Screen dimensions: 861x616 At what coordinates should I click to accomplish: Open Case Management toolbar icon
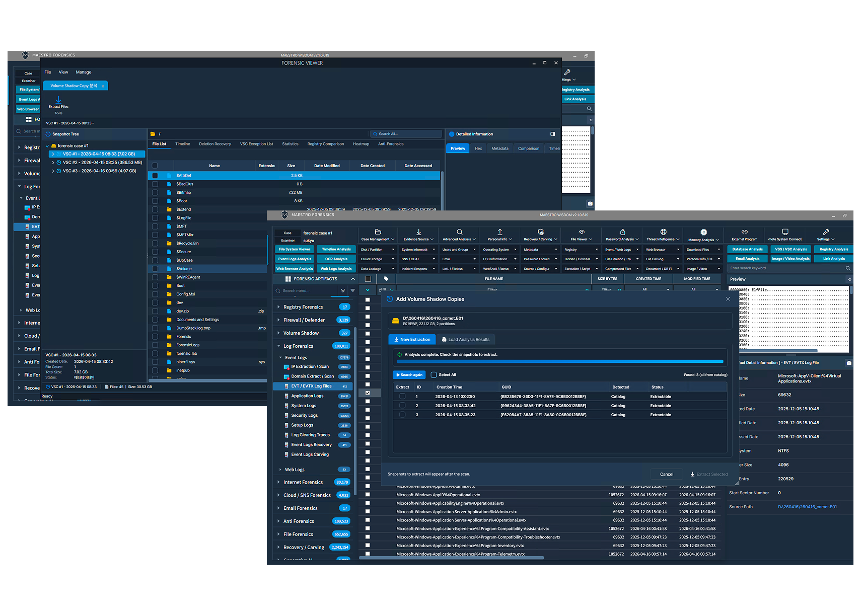click(378, 232)
